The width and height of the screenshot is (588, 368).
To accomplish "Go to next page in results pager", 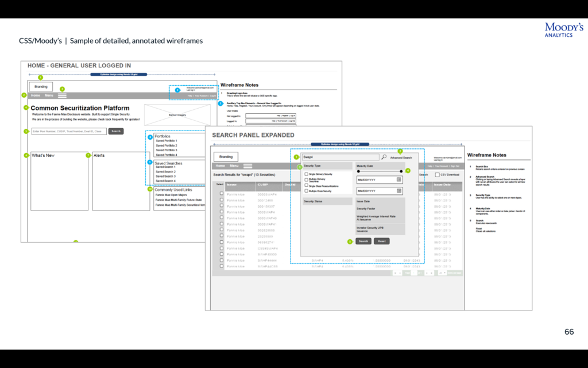I will (x=427, y=273).
